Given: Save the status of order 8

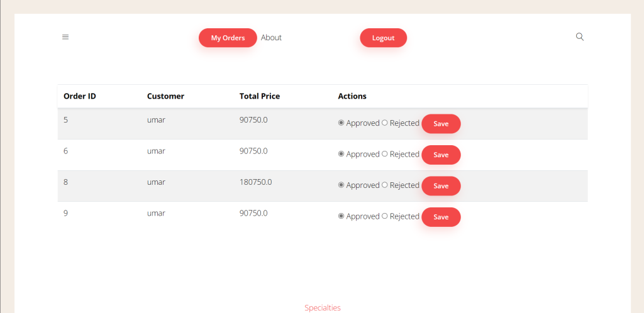Looking at the screenshot, I should [441, 186].
